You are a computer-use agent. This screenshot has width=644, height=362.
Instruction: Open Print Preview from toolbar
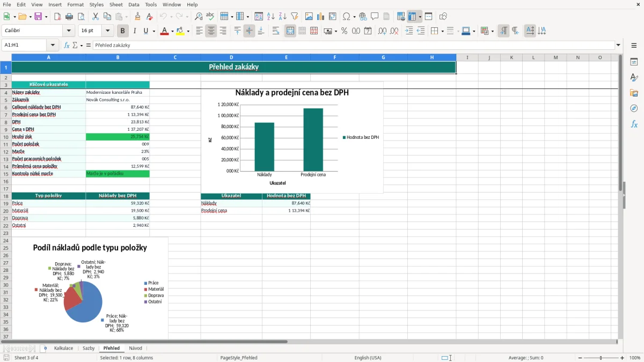click(x=80, y=17)
